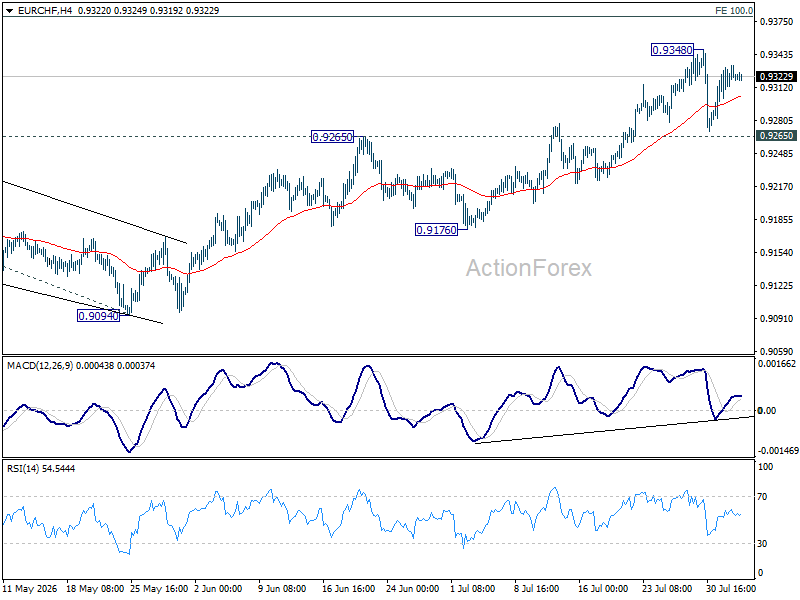The width and height of the screenshot is (800, 600).
Task: Select the current price tag 0.93229
Action: click(x=776, y=77)
